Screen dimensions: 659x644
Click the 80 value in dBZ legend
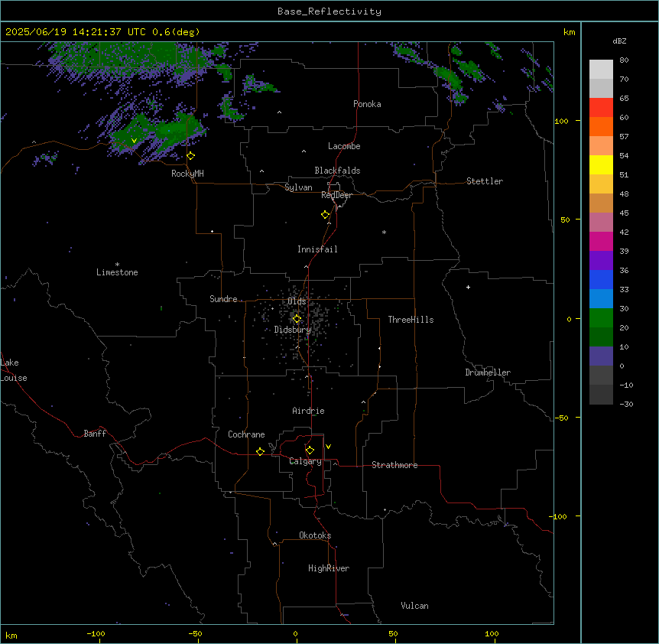click(x=624, y=60)
